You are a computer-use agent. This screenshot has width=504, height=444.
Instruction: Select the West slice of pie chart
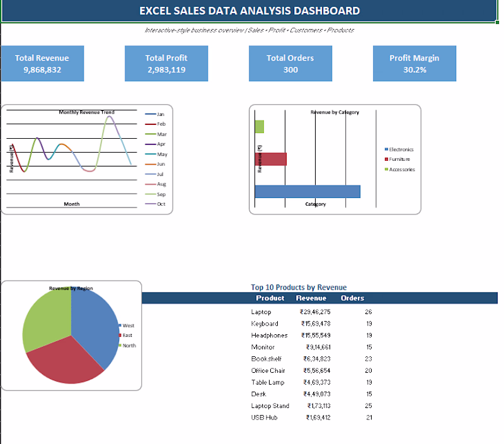[x=96, y=325]
